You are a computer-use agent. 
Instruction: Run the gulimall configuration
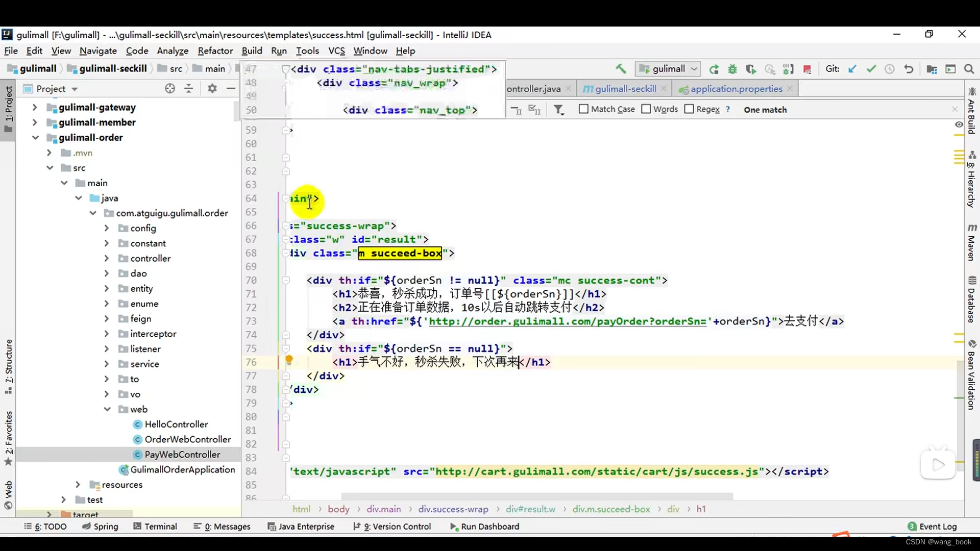pos(714,69)
